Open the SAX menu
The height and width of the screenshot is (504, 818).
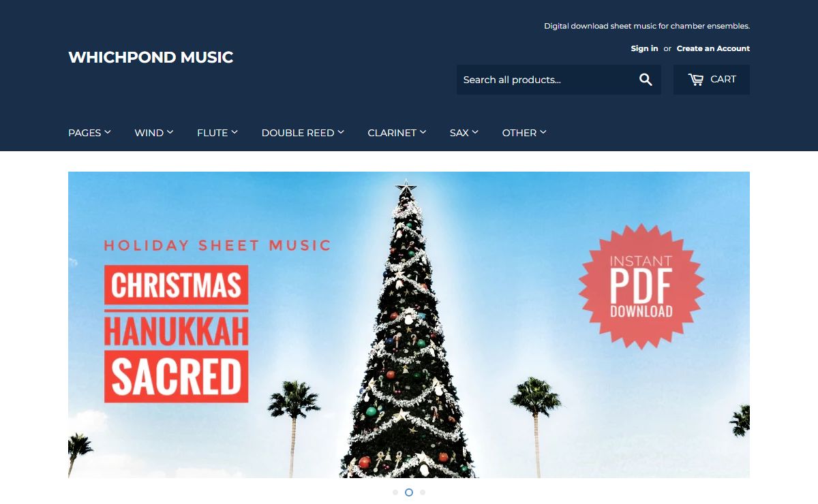click(464, 133)
